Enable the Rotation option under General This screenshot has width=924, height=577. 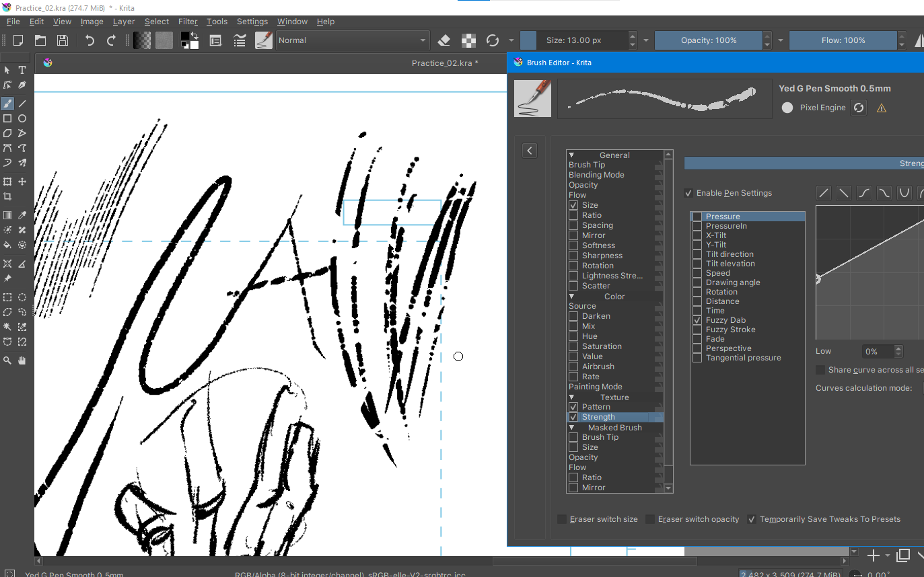click(573, 266)
